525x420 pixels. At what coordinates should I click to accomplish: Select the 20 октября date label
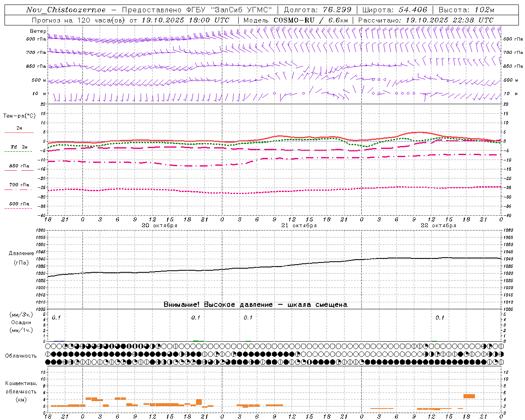point(160,226)
